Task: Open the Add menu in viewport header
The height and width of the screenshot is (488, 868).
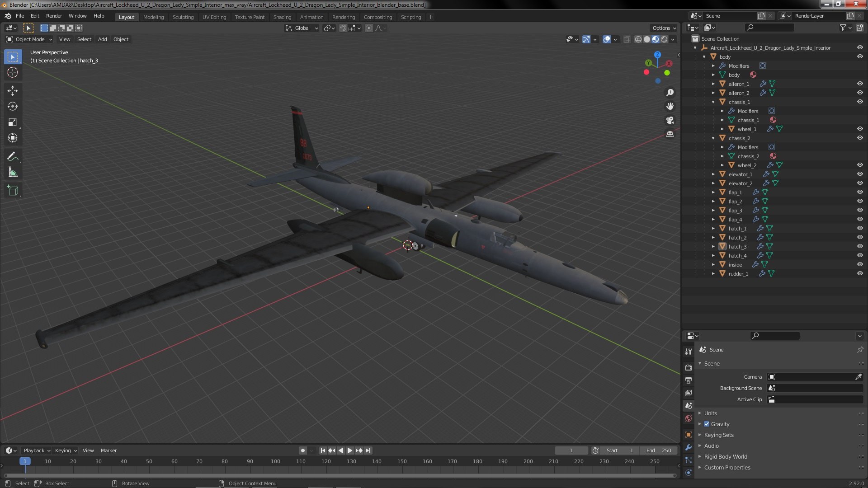Action: coord(103,40)
